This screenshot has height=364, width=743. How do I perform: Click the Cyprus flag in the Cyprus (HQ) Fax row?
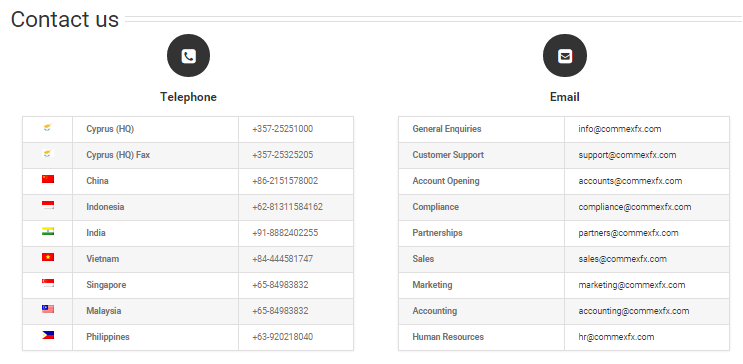click(x=48, y=153)
